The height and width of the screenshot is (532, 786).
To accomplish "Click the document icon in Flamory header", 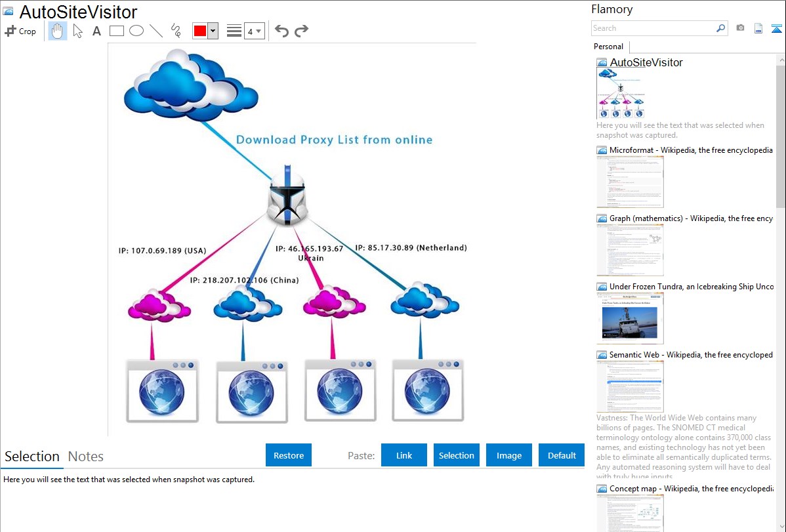I will click(x=758, y=28).
